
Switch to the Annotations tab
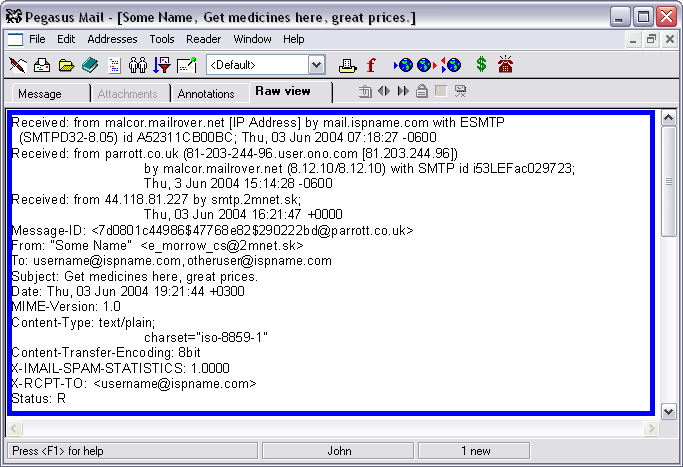208,94
